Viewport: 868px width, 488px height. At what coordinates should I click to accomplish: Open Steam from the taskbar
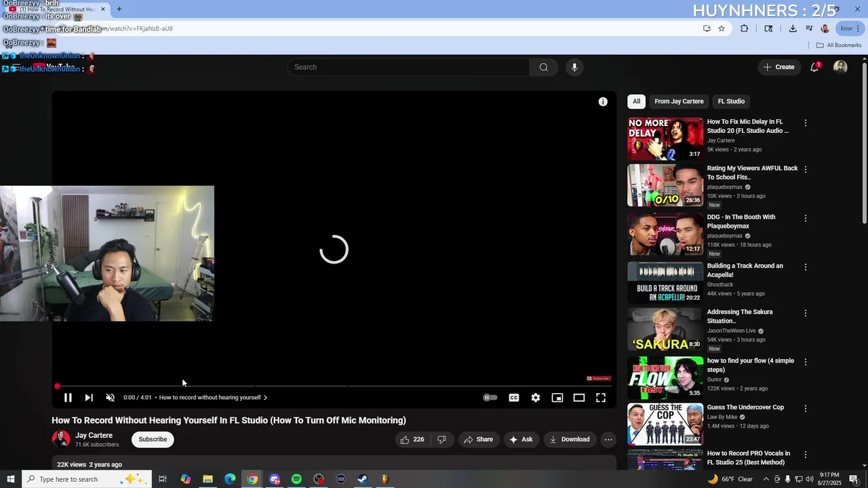[x=363, y=479]
